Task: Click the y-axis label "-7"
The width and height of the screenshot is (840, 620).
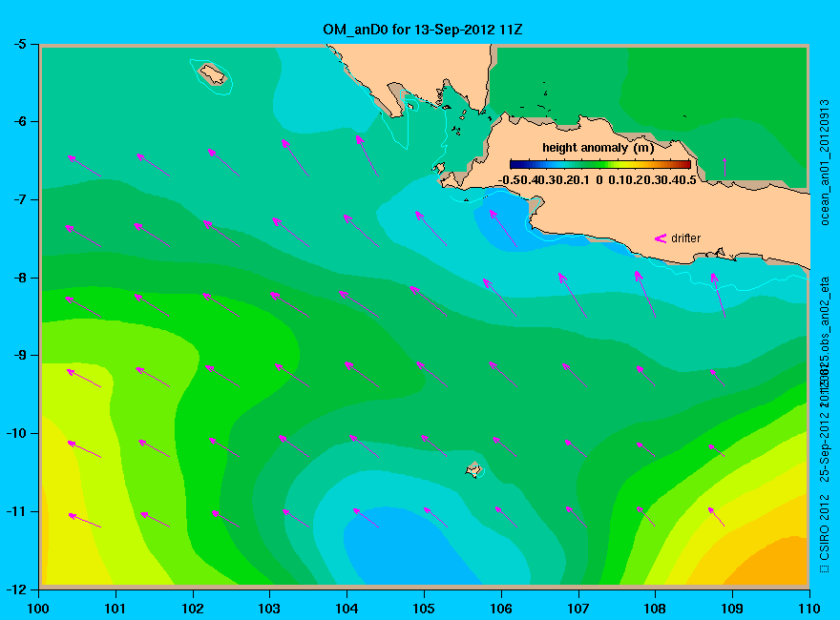Action: point(19,199)
